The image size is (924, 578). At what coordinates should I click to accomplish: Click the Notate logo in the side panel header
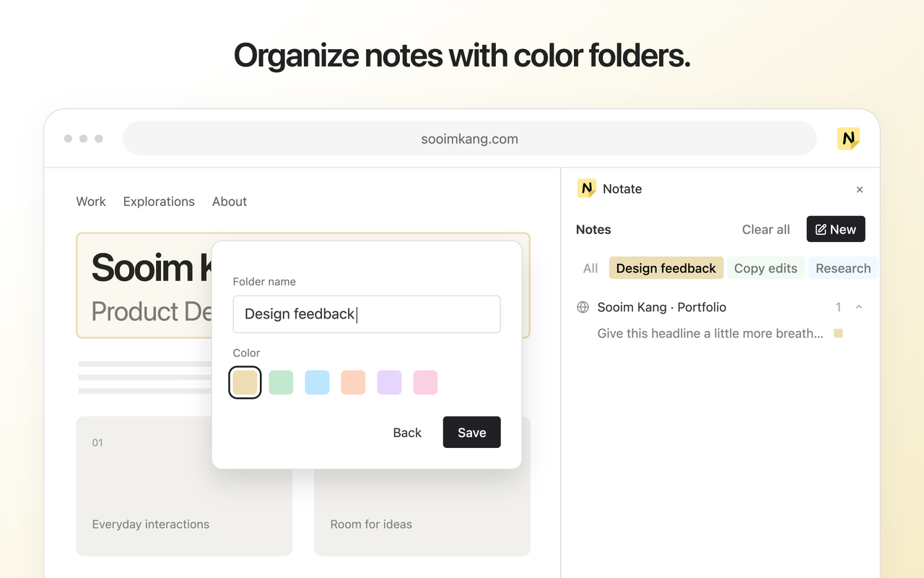click(586, 189)
